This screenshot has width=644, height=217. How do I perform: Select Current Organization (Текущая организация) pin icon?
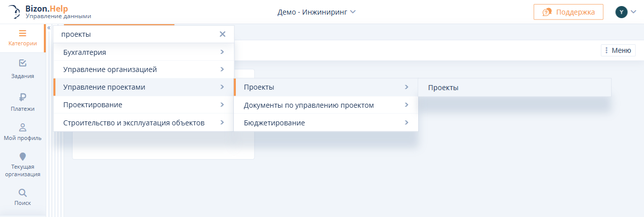point(23,157)
